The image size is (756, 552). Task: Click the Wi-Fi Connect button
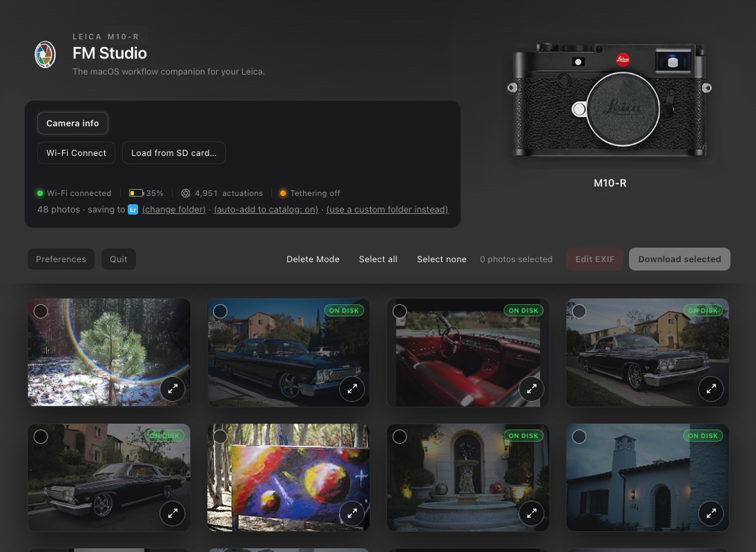pos(76,152)
